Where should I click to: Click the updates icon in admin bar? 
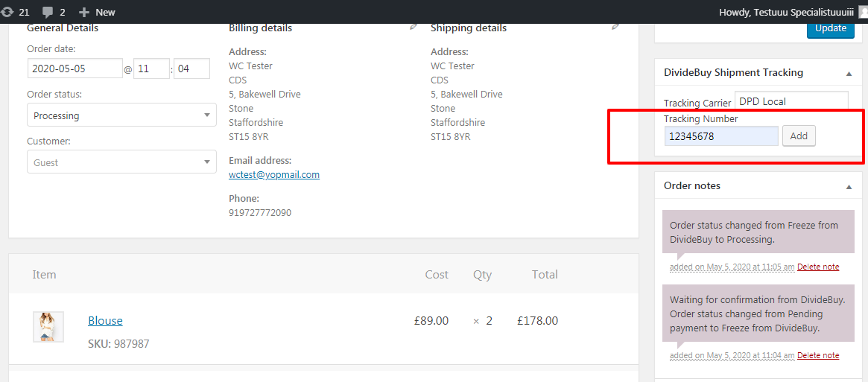pos(7,12)
